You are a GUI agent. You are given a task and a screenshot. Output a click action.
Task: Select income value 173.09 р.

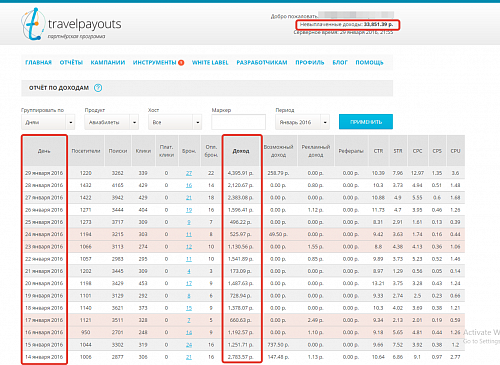tap(240, 271)
